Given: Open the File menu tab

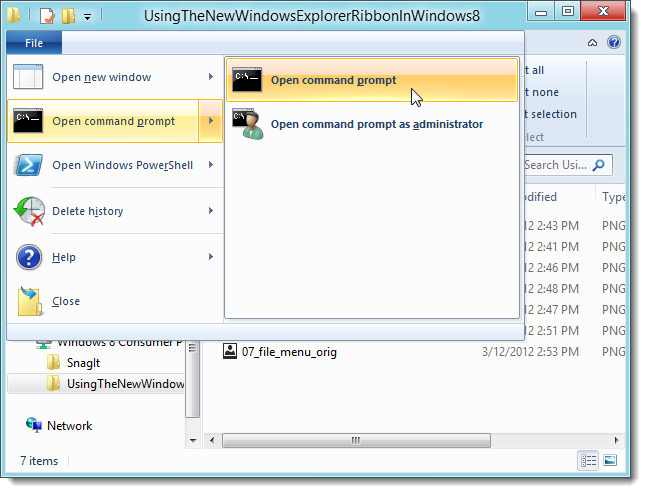Looking at the screenshot, I should [x=34, y=43].
